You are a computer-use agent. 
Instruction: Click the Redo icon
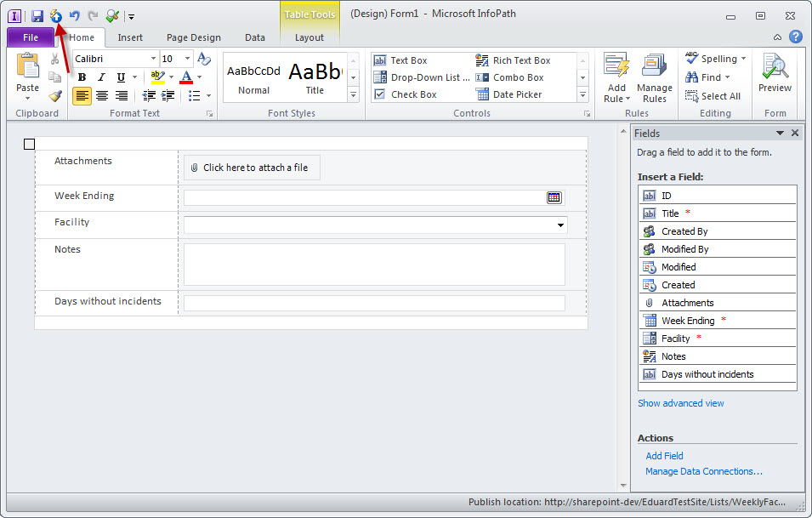[94, 16]
